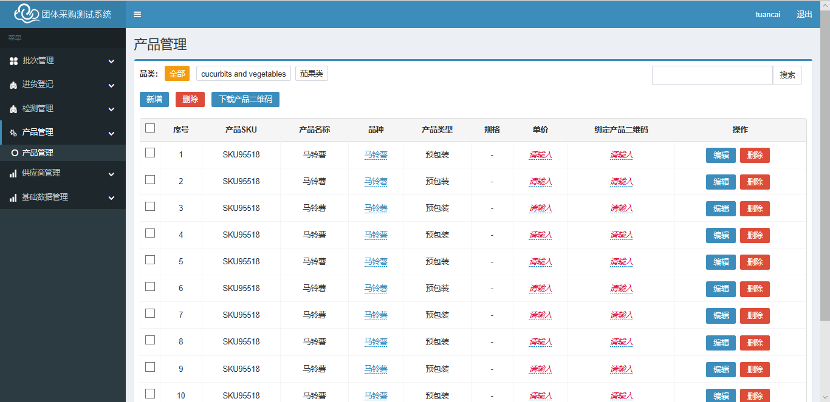The width and height of the screenshot is (830, 402).
Task: Click the 基础数据管理 bar-chart icon
Action: [x=14, y=198]
